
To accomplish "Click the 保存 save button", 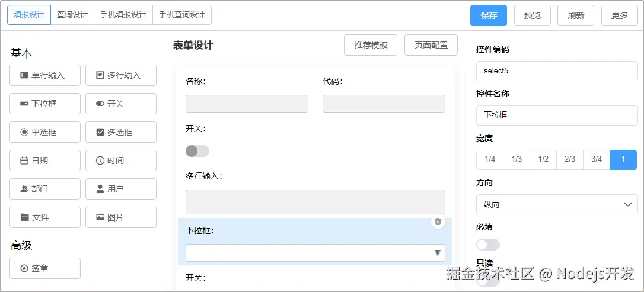I will click(x=489, y=15).
